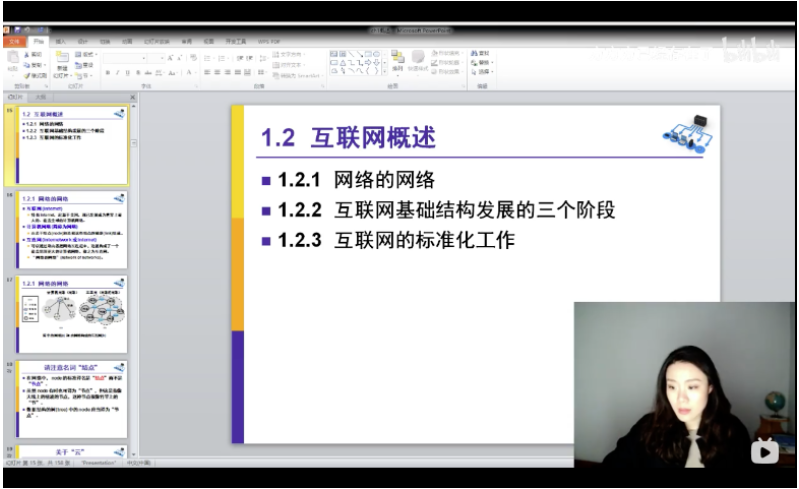Screen dimensions: 799x489
Task: Open the Font dialog launcher
Action: pyautogui.click(x=196, y=86)
